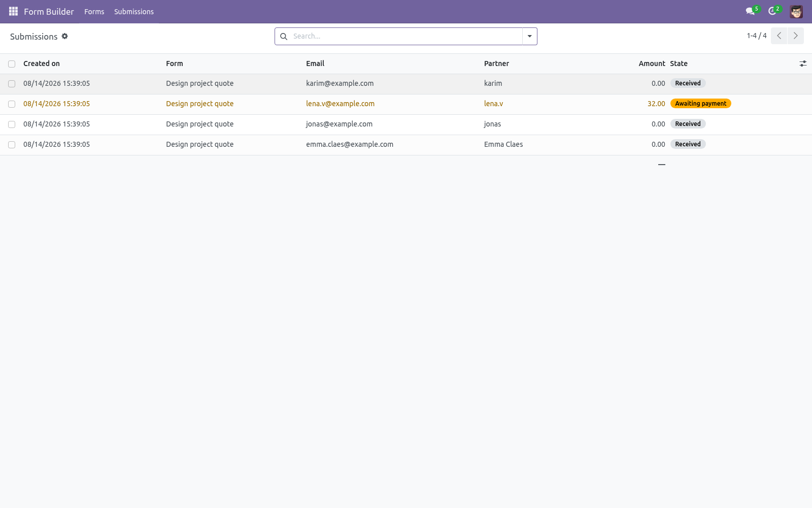Click the Form Builder app title
Viewport: 812px width, 508px height.
pos(49,12)
